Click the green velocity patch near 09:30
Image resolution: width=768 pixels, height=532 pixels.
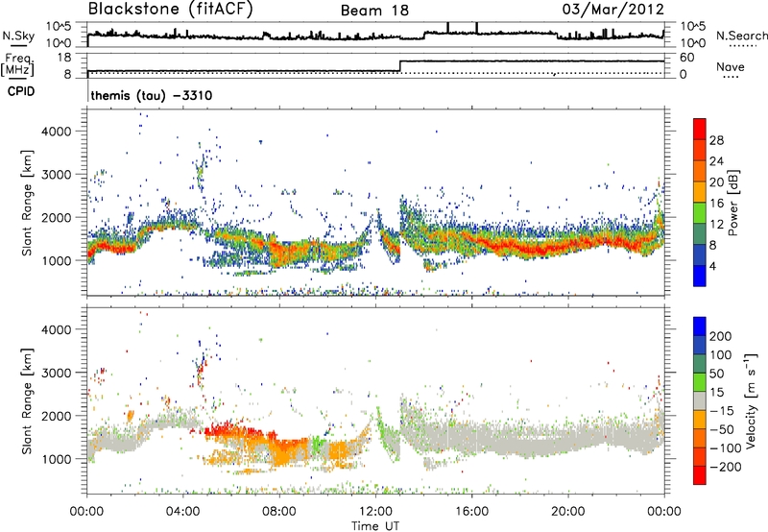coord(319,444)
